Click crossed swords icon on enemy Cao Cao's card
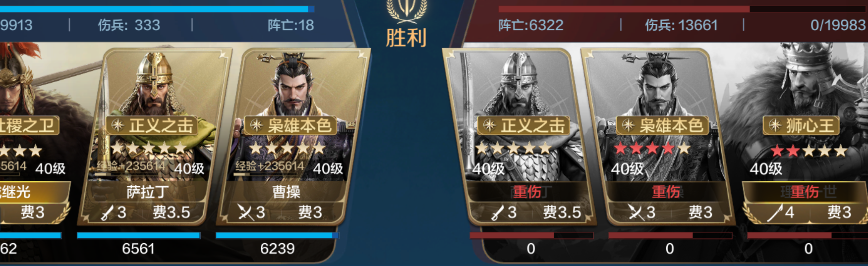This screenshot has height=266, width=868. pyautogui.click(x=636, y=213)
